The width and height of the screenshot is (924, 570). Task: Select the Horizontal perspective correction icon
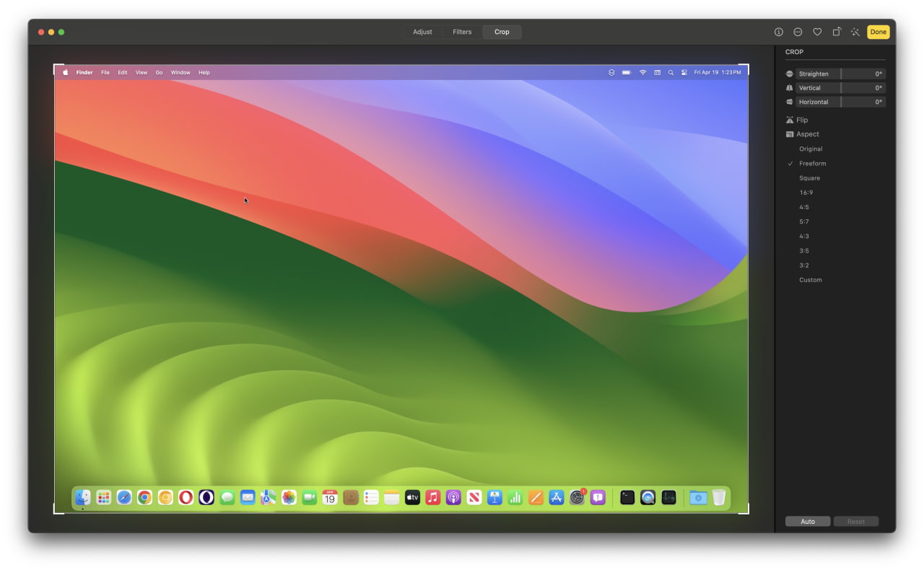pyautogui.click(x=788, y=102)
